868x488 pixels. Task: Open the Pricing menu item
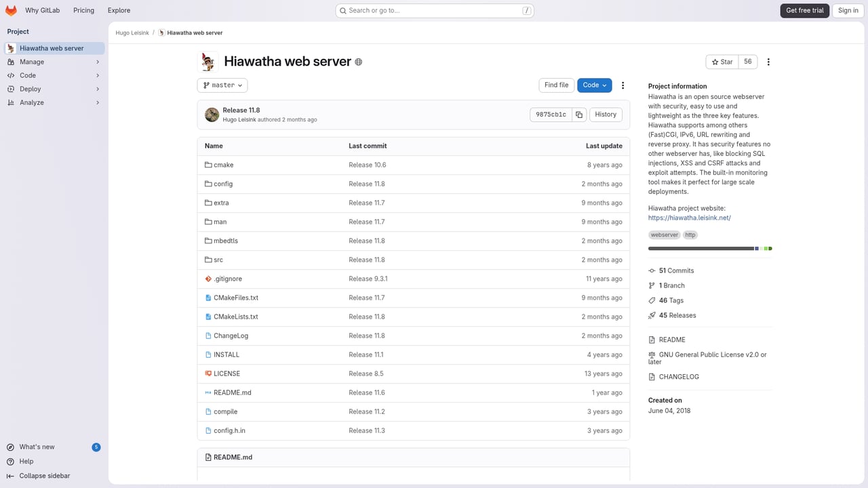(83, 10)
